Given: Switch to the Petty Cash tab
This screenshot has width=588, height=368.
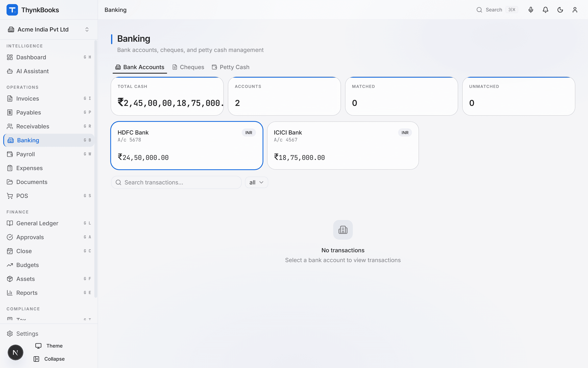Looking at the screenshot, I should click(x=231, y=67).
